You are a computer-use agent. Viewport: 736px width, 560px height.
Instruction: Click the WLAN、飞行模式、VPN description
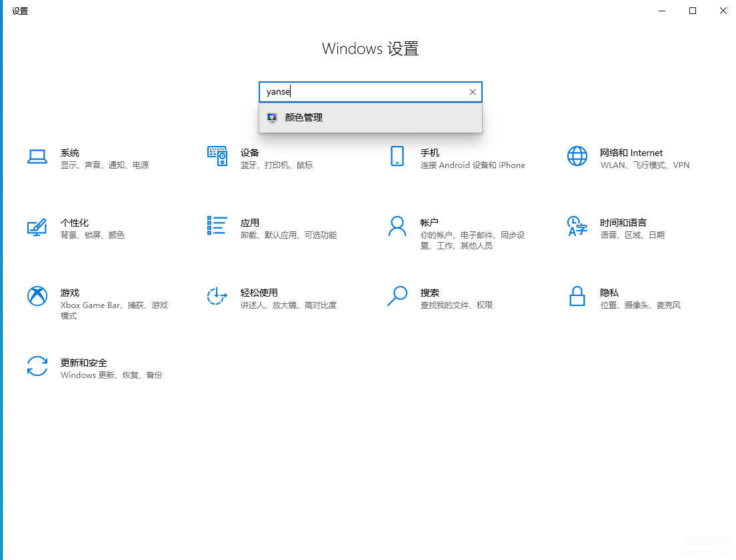[x=645, y=165]
